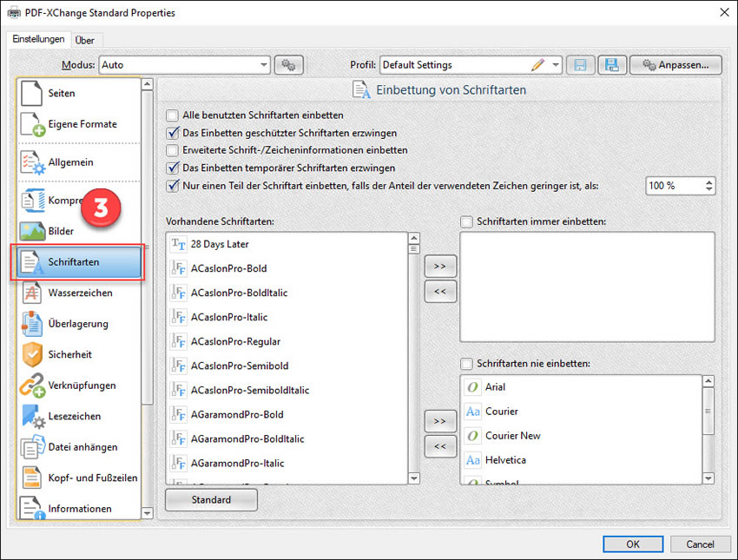Select Arial in never-embed list
Screen dimensions: 738x560
pos(581,387)
